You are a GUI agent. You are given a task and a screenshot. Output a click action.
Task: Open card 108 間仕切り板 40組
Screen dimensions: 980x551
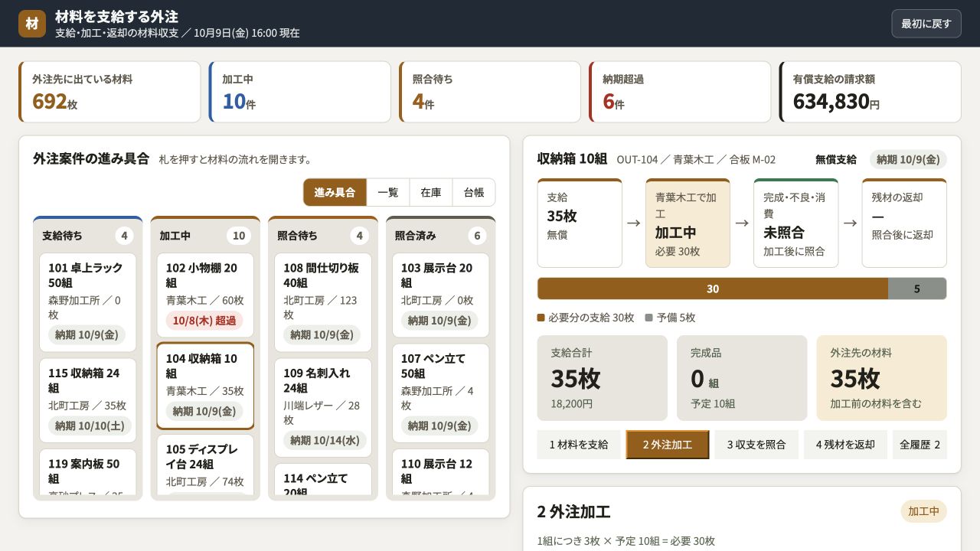[x=323, y=302]
